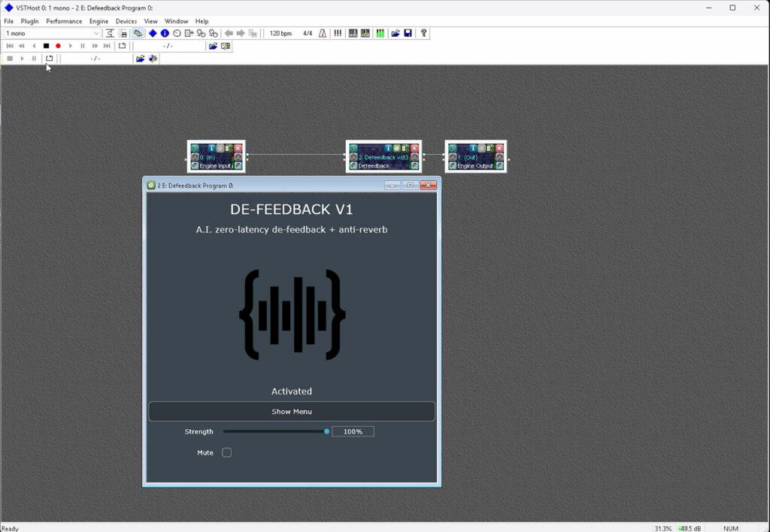Click the MIDI monitor keyboard icon with red marks
The height and width of the screenshot is (532, 770).
365,33
